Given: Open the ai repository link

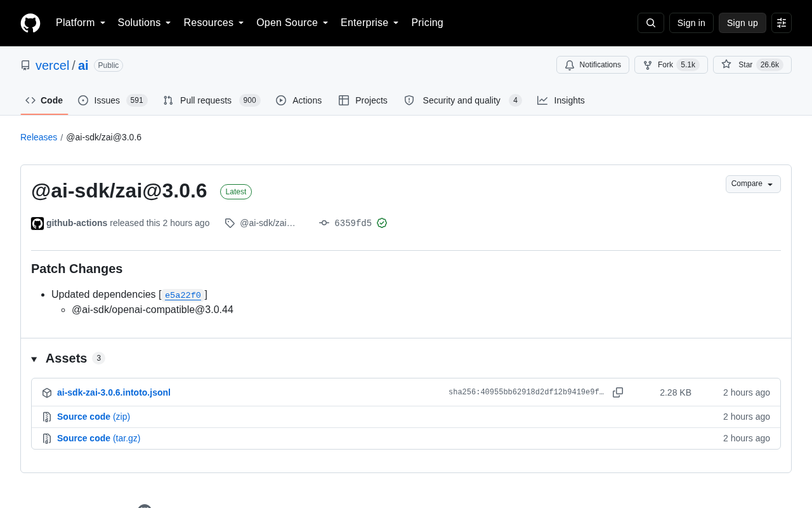Looking at the screenshot, I should pyautogui.click(x=83, y=65).
